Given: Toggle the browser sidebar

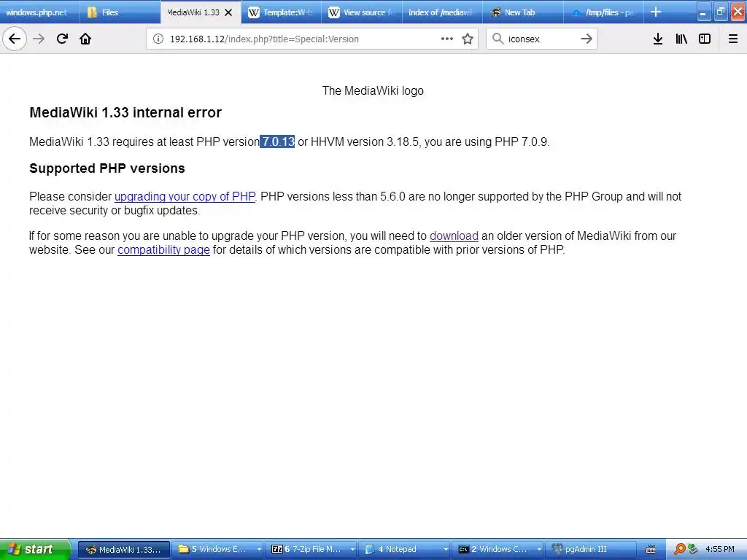Looking at the screenshot, I should pos(705,39).
